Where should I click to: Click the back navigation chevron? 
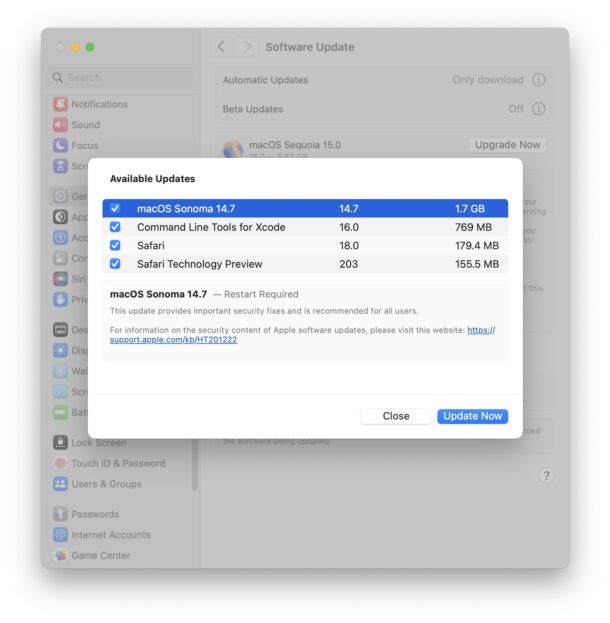click(x=221, y=47)
